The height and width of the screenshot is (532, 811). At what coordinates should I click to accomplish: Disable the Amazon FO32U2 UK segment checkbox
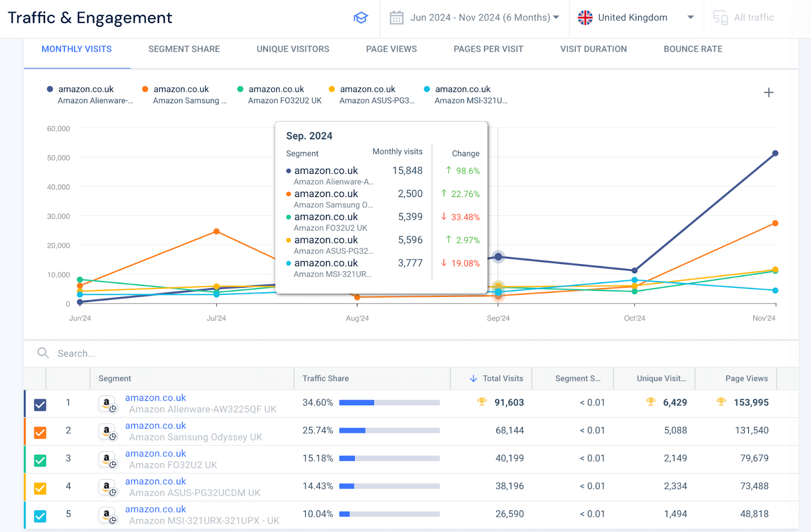tap(40, 460)
